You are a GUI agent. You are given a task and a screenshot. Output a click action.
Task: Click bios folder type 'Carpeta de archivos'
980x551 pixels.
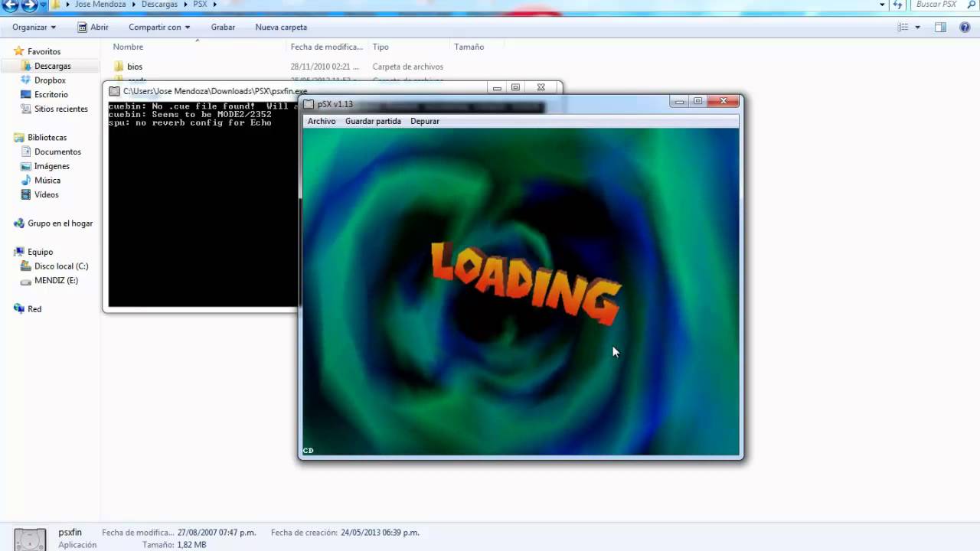pos(407,67)
